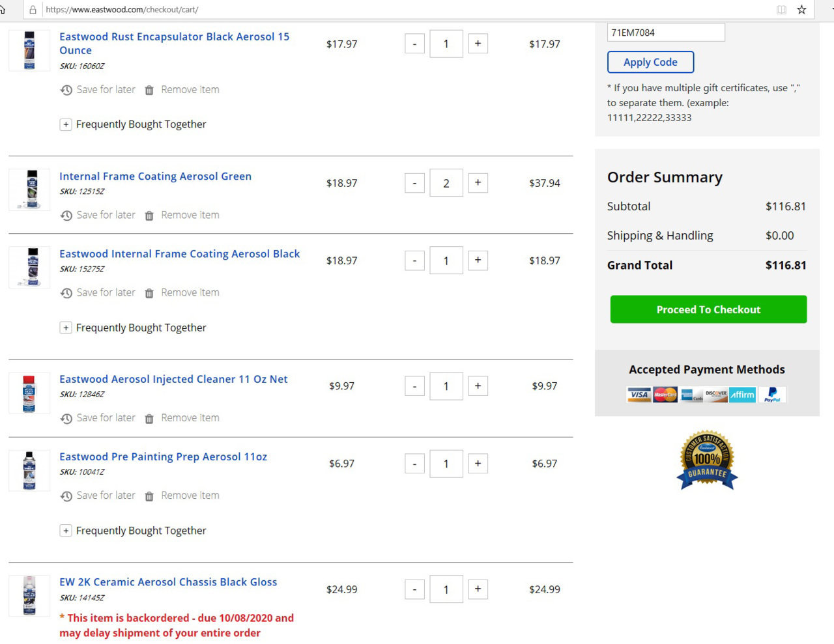The width and height of the screenshot is (834, 644).
Task: Open Eastwood Internal Frame Coating Aerosol Black
Action: 179,254
